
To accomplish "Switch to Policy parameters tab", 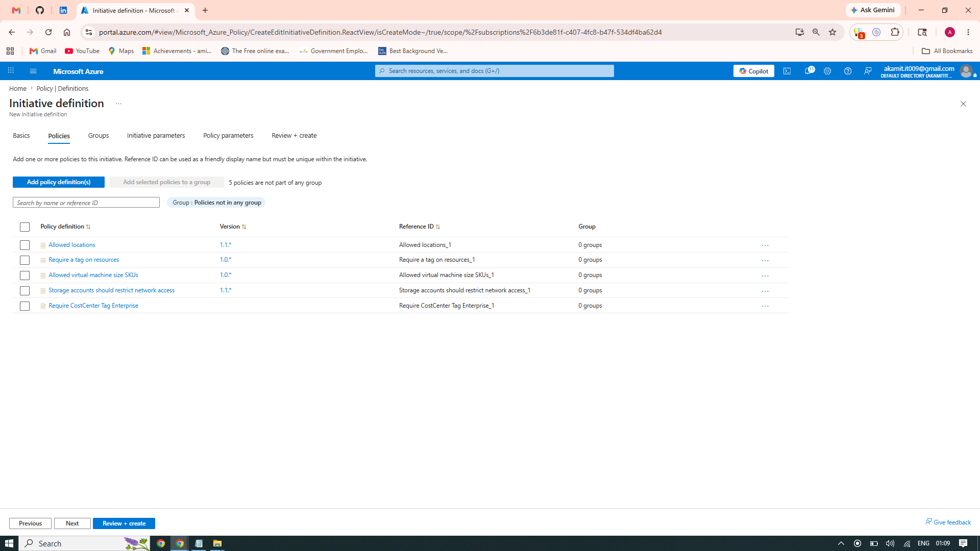I will click(228, 136).
